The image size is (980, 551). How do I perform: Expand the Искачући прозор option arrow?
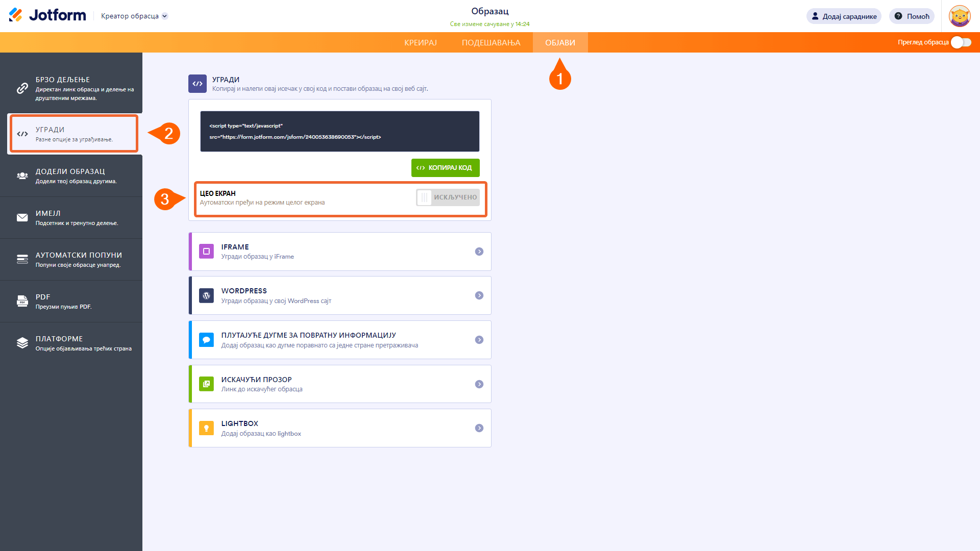479,384
